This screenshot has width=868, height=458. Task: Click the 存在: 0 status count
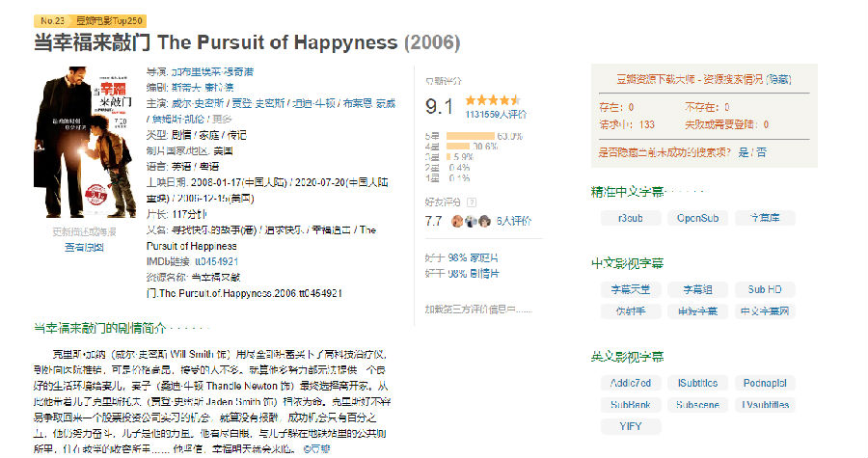pos(616,107)
